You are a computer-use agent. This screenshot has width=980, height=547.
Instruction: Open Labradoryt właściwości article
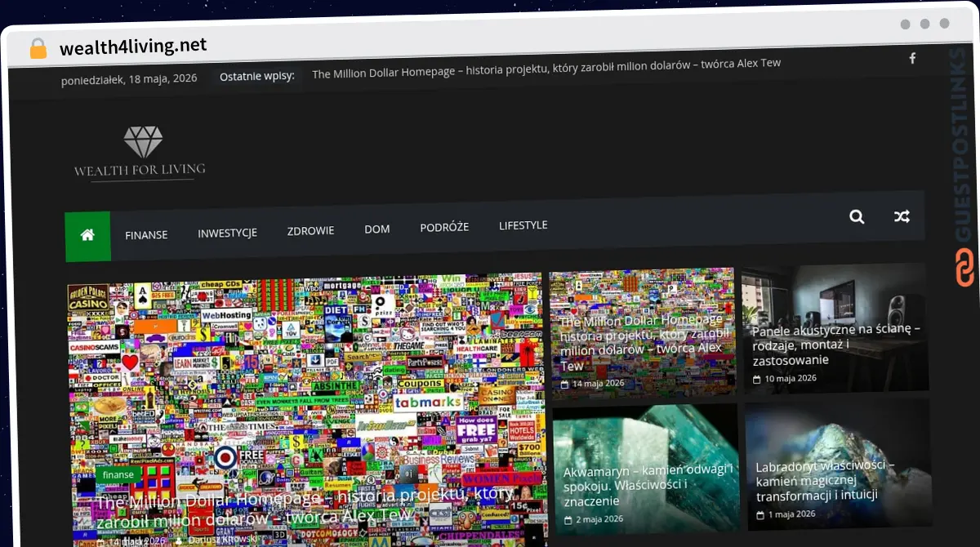[825, 480]
